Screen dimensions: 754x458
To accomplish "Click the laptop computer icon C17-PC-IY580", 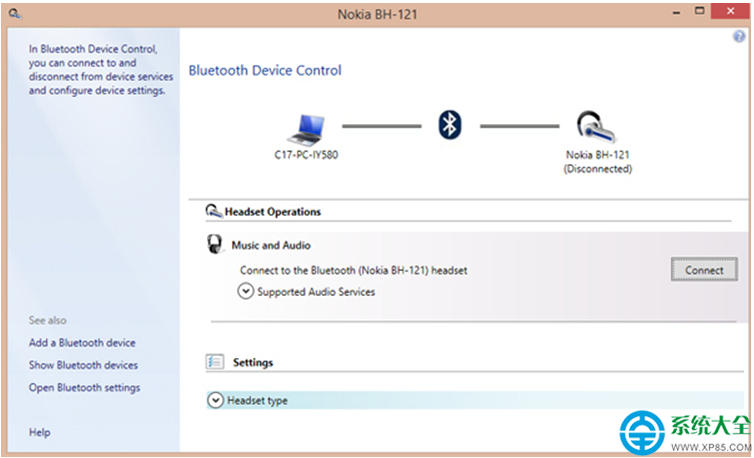I will (x=306, y=130).
